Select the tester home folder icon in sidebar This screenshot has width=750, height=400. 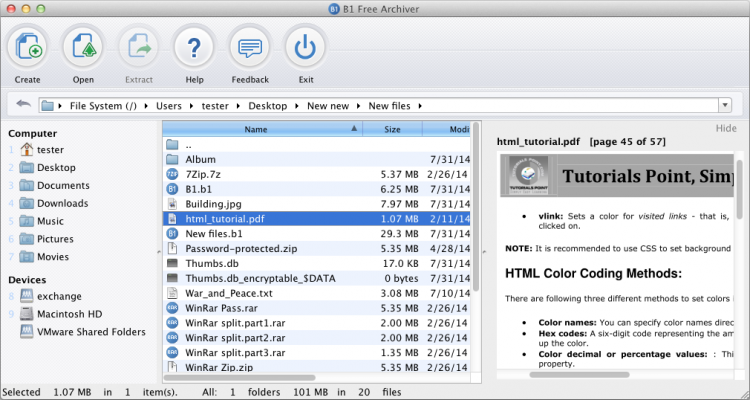[27, 150]
